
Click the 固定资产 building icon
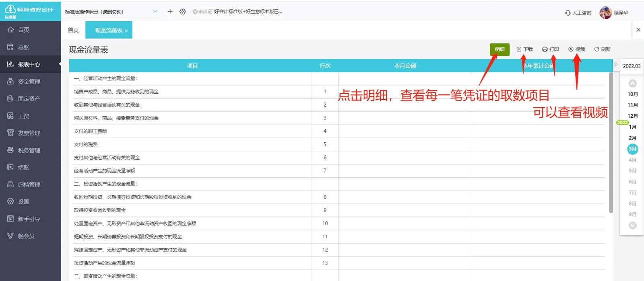pos(10,98)
